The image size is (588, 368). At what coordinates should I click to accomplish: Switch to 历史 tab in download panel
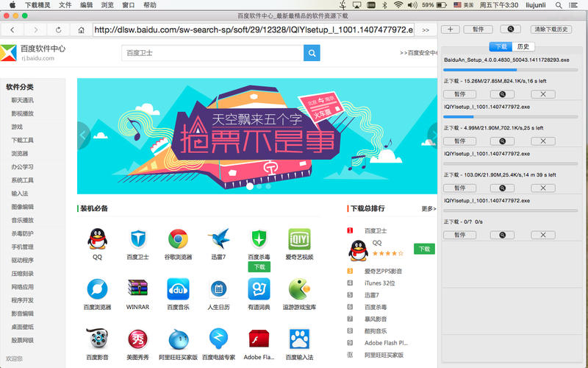tap(523, 46)
